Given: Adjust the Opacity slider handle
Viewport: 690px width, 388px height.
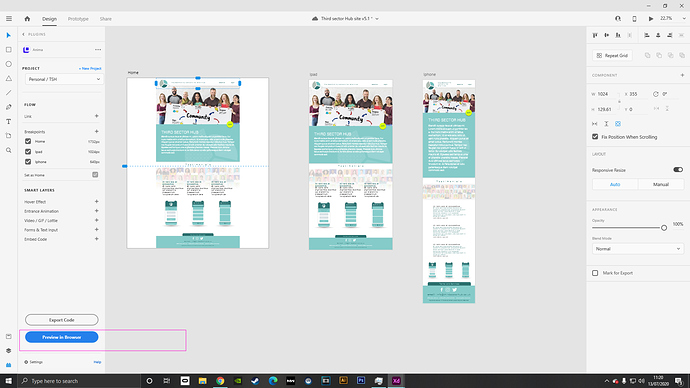Looking at the screenshot, I should pyautogui.click(x=664, y=228).
